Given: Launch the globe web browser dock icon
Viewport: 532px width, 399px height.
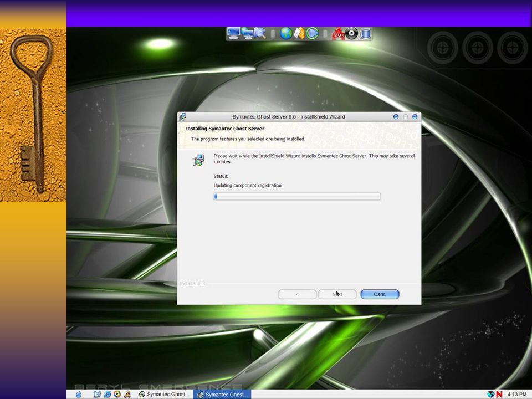Looking at the screenshot, I should (x=286, y=33).
